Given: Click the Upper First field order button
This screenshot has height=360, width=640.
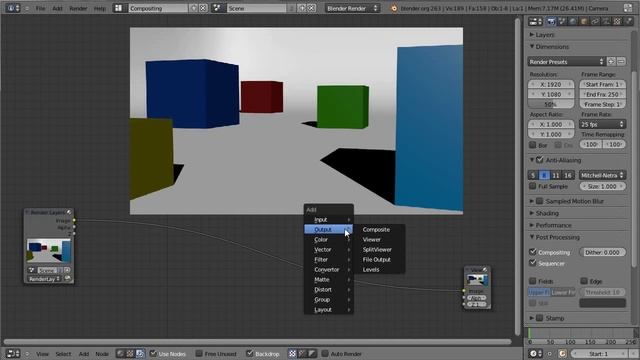Looking at the screenshot, I should click(539, 292).
